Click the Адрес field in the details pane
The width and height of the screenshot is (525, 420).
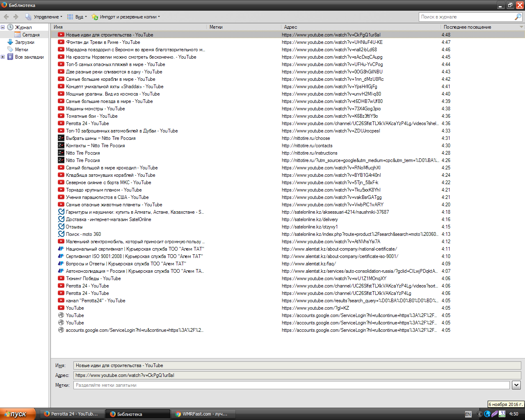pyautogui.click(x=297, y=375)
